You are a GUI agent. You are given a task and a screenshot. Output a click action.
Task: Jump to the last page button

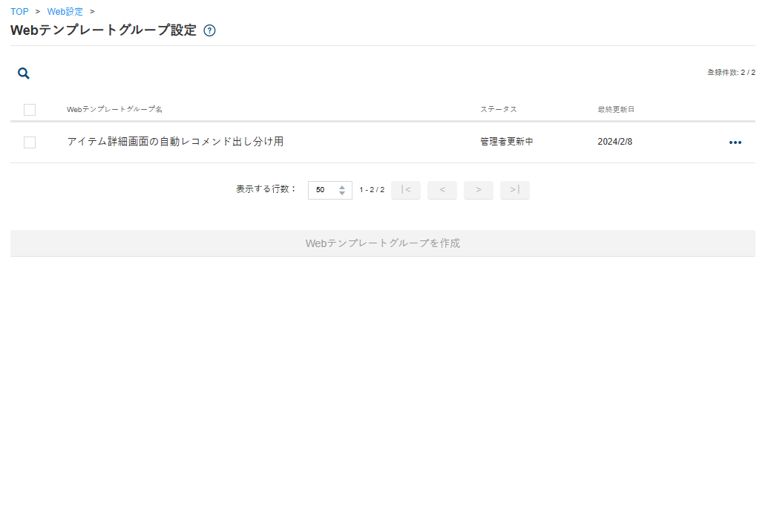pyautogui.click(x=515, y=190)
